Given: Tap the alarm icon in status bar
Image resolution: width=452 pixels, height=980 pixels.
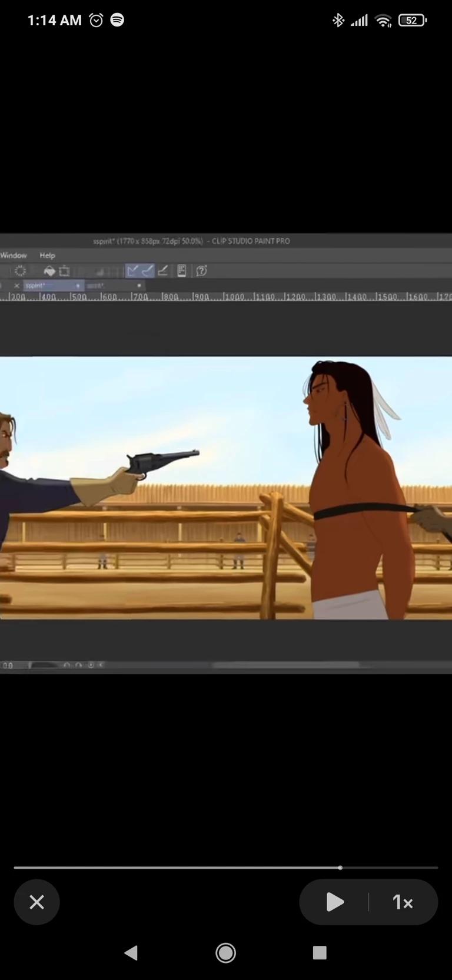Looking at the screenshot, I should (96, 20).
